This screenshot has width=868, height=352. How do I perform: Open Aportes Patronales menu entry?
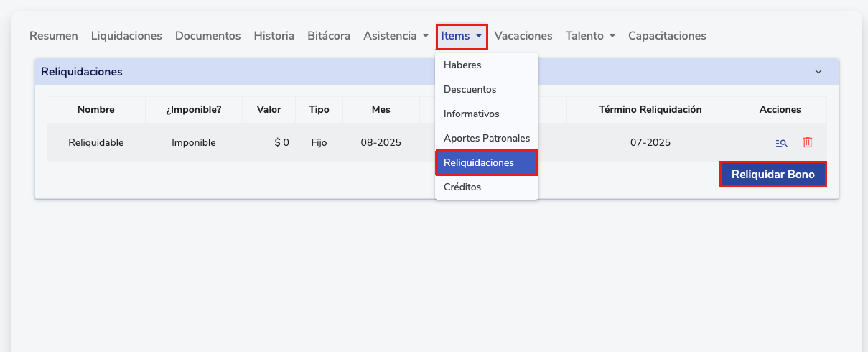tap(486, 138)
